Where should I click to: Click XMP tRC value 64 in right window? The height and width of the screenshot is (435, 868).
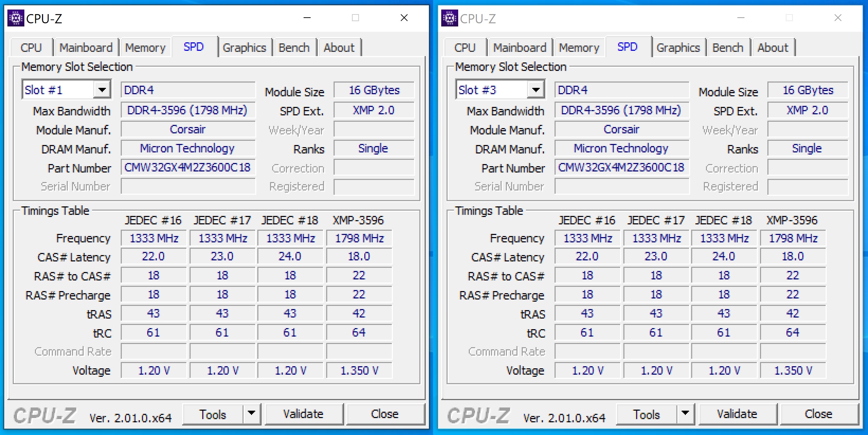793,332
